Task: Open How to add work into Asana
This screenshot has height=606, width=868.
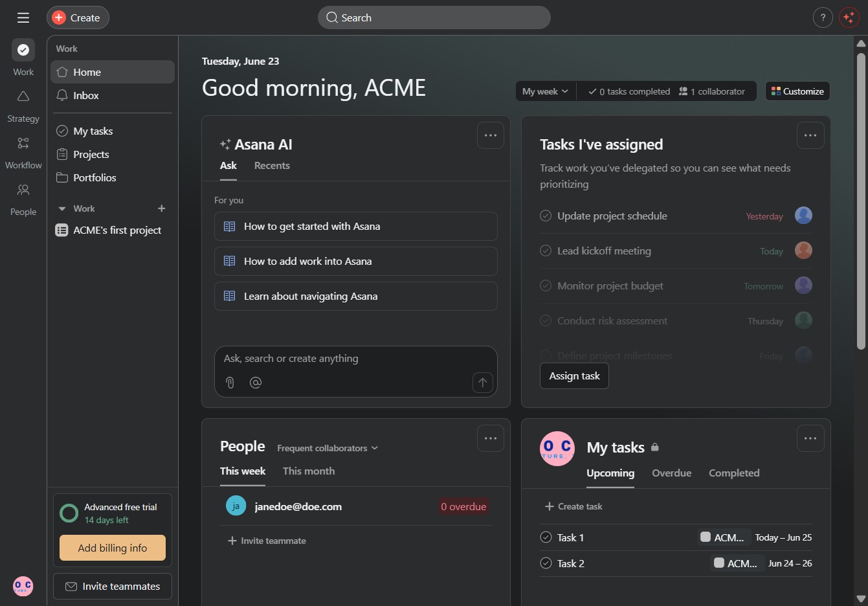Action: (356, 261)
